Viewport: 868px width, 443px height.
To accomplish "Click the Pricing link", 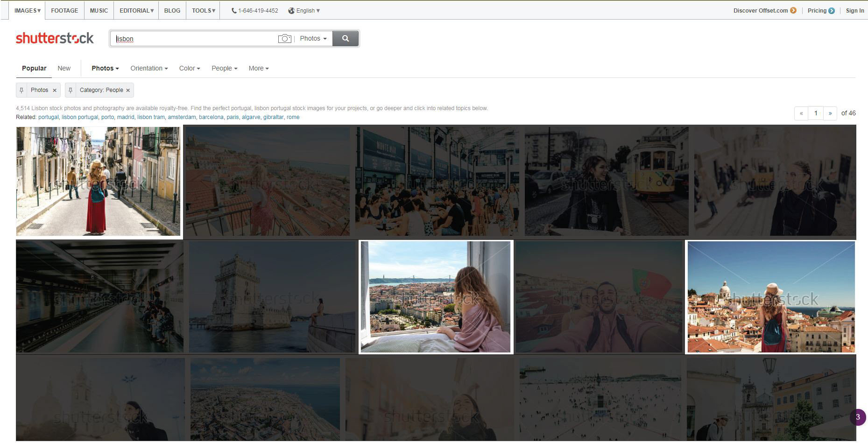I will click(x=817, y=11).
